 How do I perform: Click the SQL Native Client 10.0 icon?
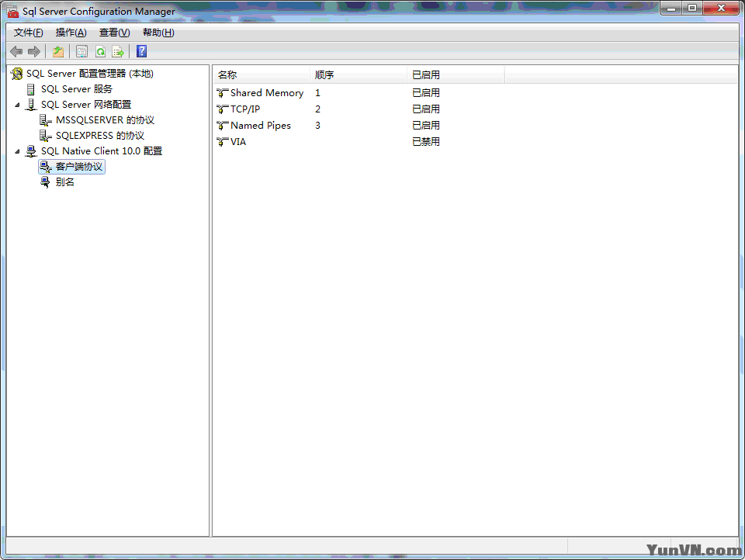31,151
